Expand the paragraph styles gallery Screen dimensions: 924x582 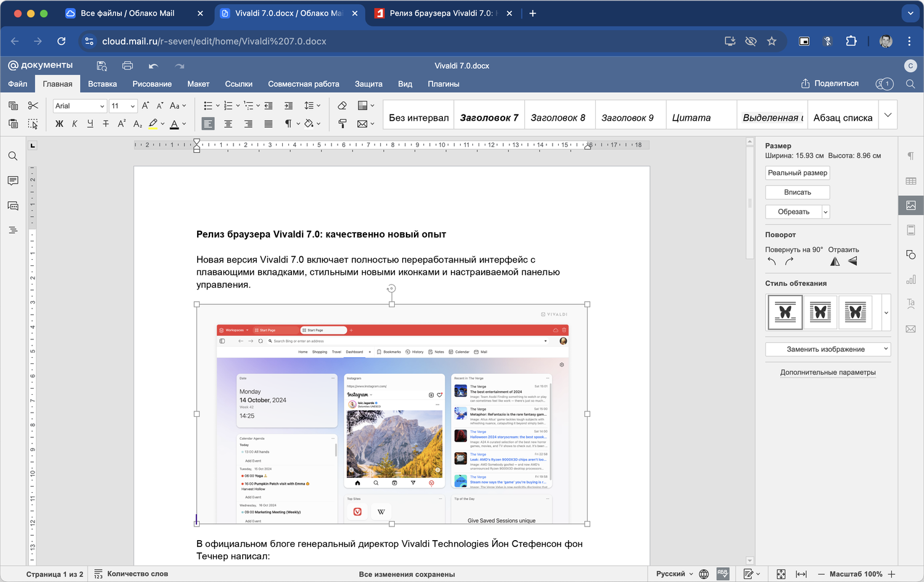click(888, 115)
